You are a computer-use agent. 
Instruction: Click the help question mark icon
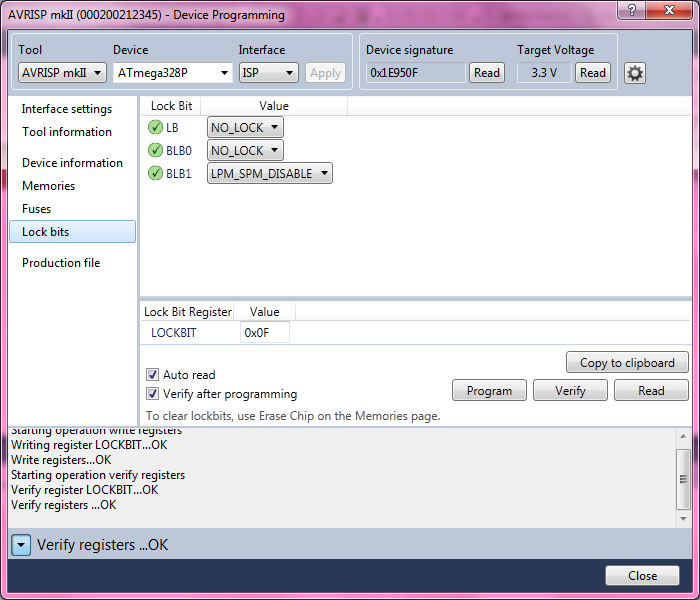click(630, 10)
